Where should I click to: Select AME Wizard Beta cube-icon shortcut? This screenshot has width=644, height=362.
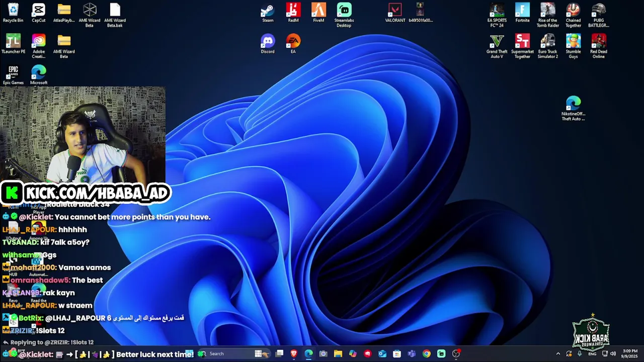coord(90,15)
